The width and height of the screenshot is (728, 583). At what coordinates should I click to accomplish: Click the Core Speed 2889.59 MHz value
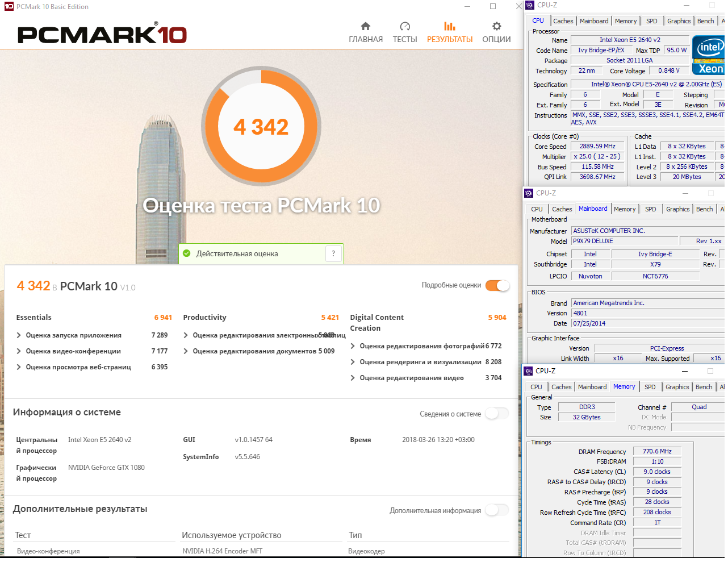pos(597,146)
